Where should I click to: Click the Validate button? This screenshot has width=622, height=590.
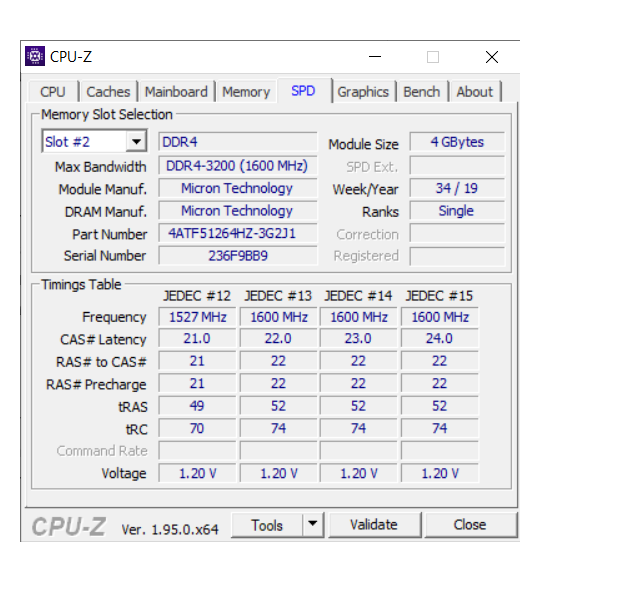[374, 525]
